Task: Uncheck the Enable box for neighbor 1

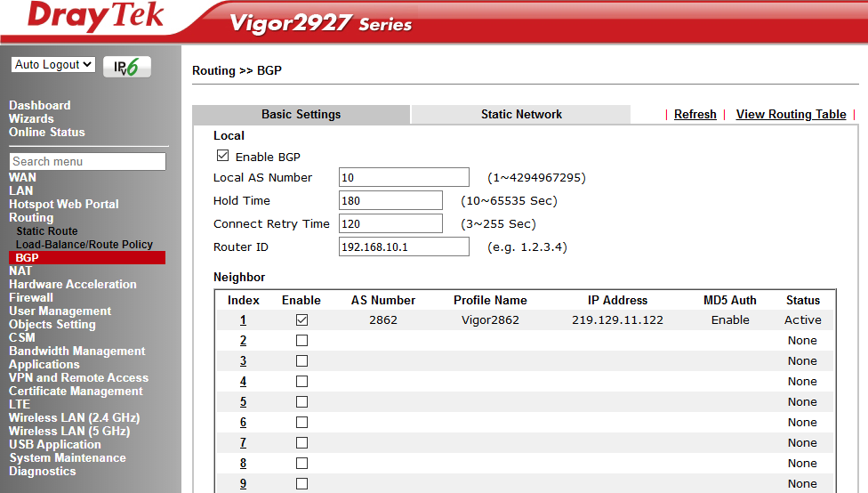Action: click(x=301, y=319)
